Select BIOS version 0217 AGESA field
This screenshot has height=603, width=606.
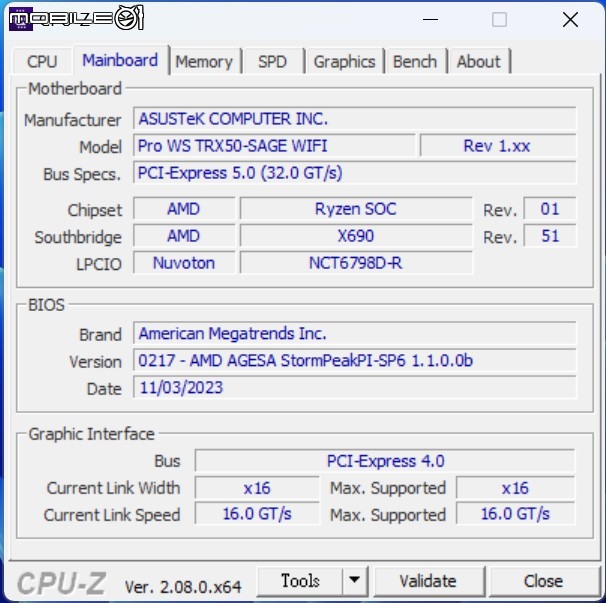pyautogui.click(x=354, y=360)
